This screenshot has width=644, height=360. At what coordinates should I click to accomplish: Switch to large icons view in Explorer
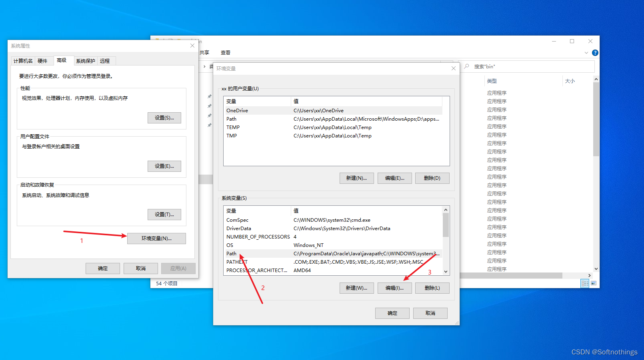tap(594, 283)
